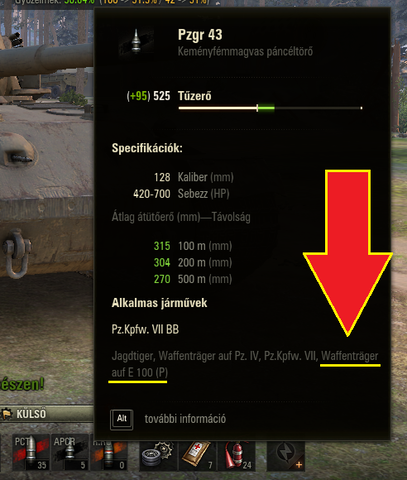Click the underlined Waffenträger auf E 100 (P) text

click(x=245, y=364)
